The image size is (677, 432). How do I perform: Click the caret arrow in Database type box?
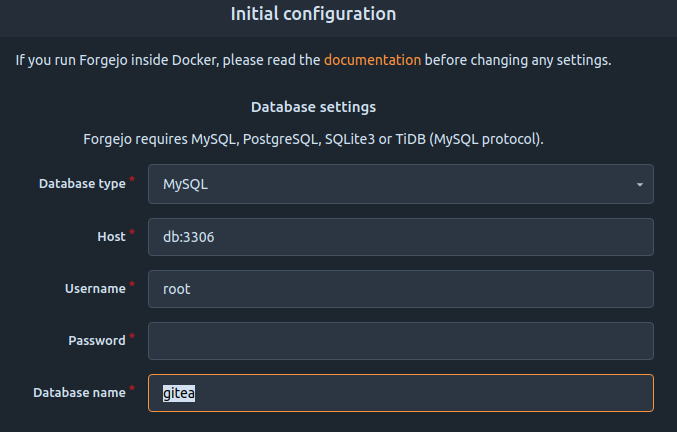pyautogui.click(x=639, y=185)
